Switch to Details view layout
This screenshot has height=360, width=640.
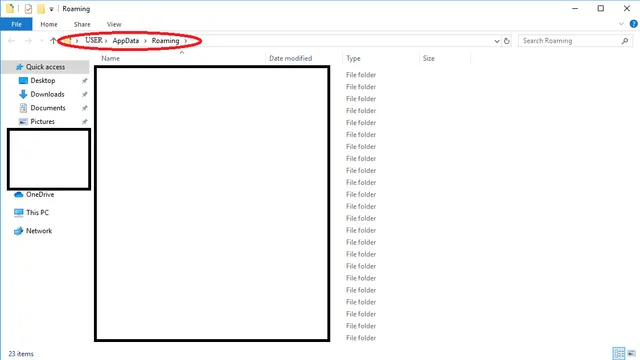[x=618, y=353]
